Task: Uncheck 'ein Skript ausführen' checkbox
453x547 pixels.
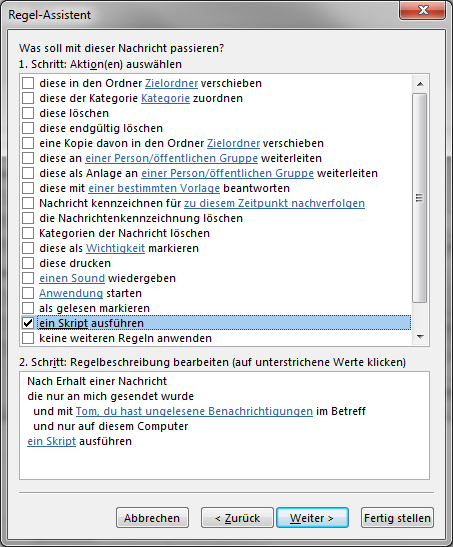Action: [x=28, y=323]
